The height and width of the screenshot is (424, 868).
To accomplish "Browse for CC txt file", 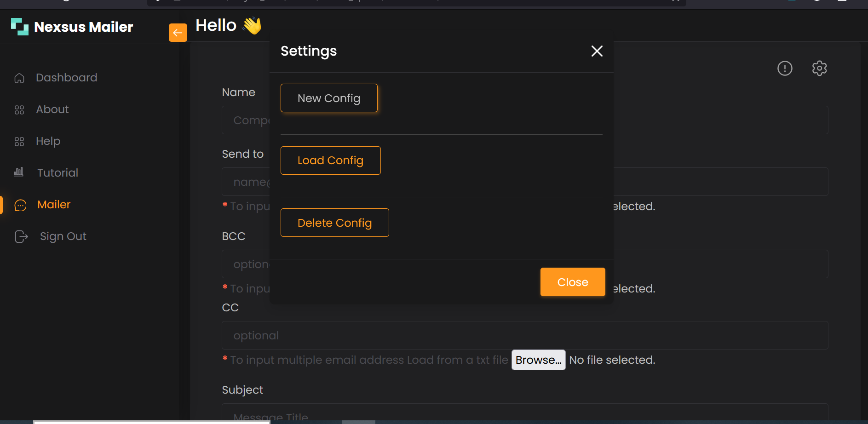I will point(538,360).
